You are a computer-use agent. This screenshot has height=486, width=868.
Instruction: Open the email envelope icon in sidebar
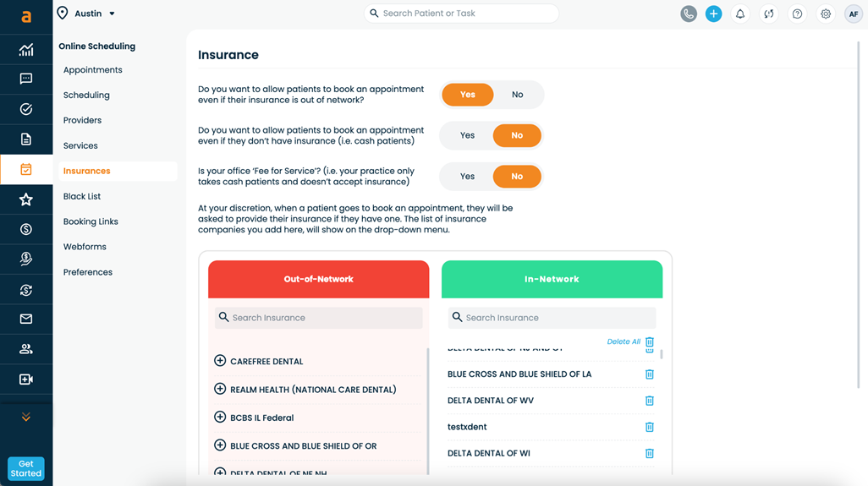click(26, 319)
